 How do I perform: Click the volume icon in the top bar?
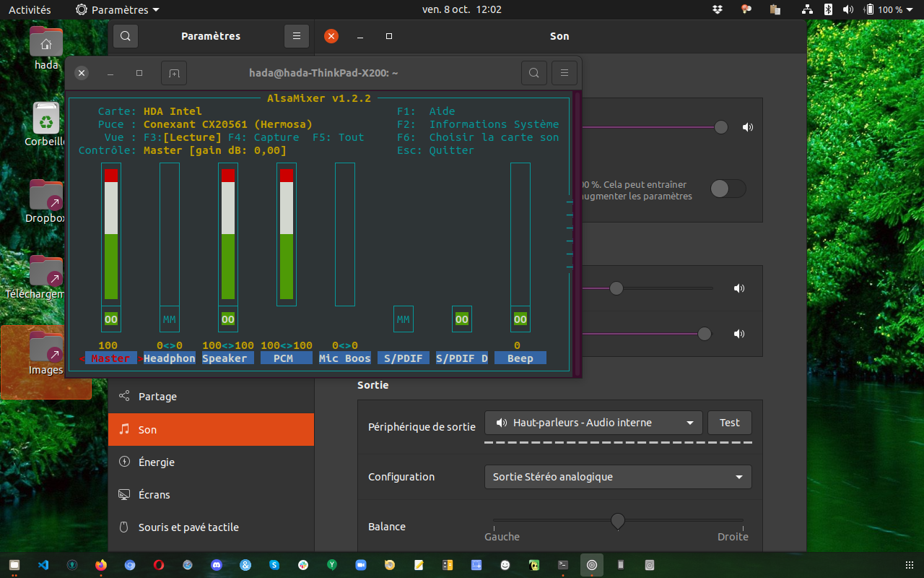tap(848, 9)
